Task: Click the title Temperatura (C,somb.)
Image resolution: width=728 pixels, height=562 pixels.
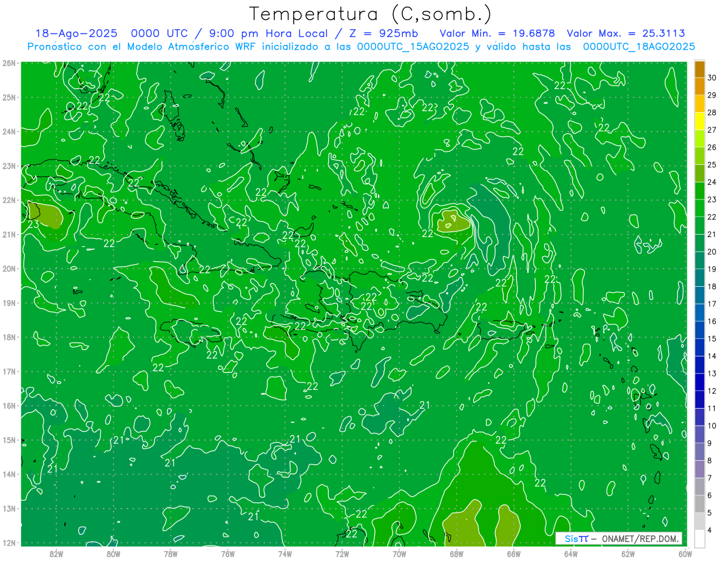Action: [x=371, y=14]
